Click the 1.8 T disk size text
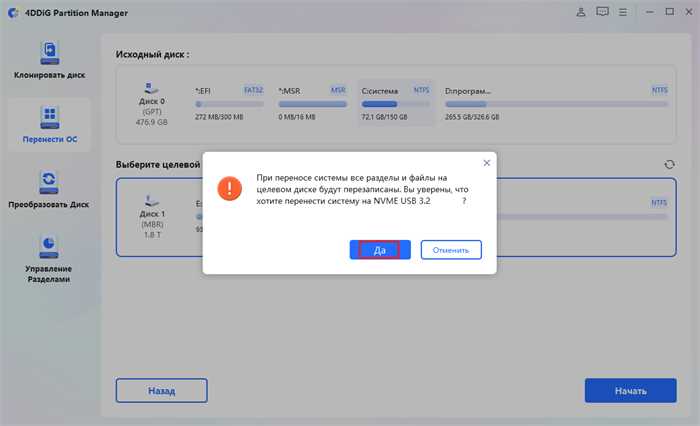Viewport: 700px width, 426px height. (152, 234)
